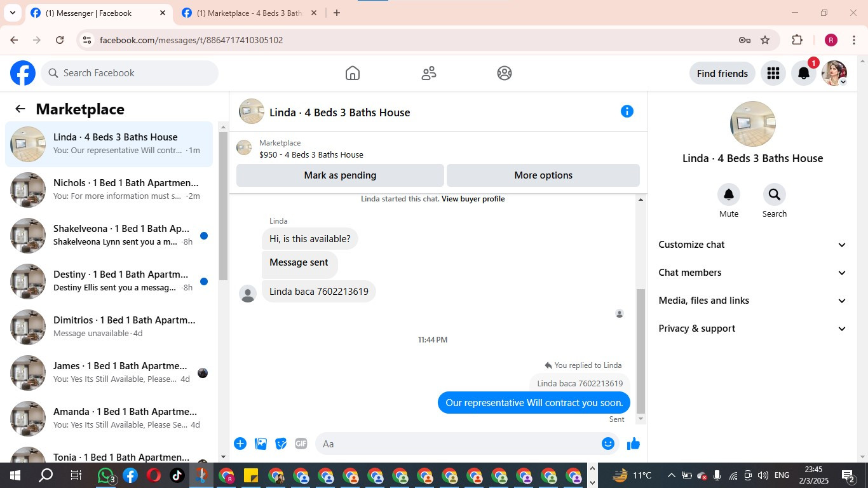Open the tab search dropdown arrow
The image size is (868, 488).
tap(12, 13)
